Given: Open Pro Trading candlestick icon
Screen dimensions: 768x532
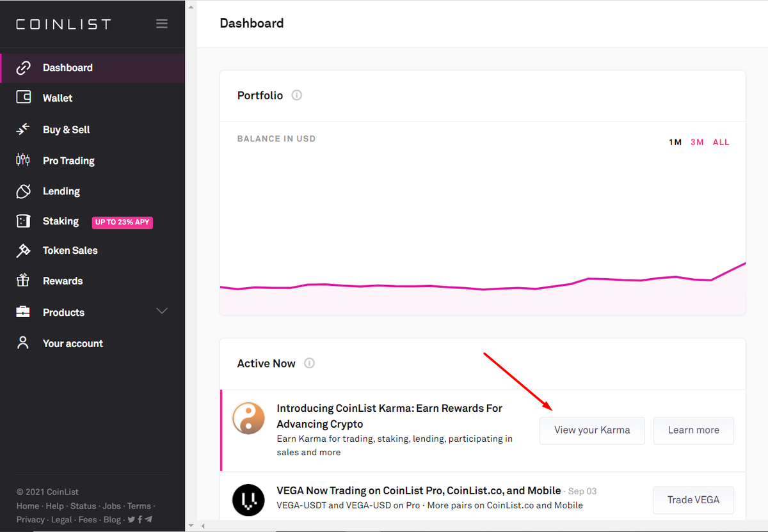Looking at the screenshot, I should click(x=23, y=160).
